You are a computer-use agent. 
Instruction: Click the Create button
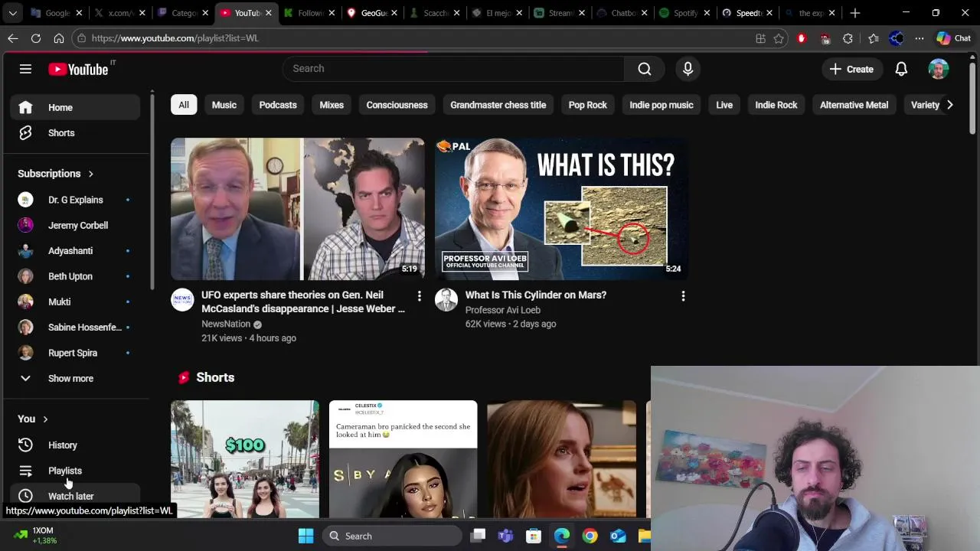point(851,69)
